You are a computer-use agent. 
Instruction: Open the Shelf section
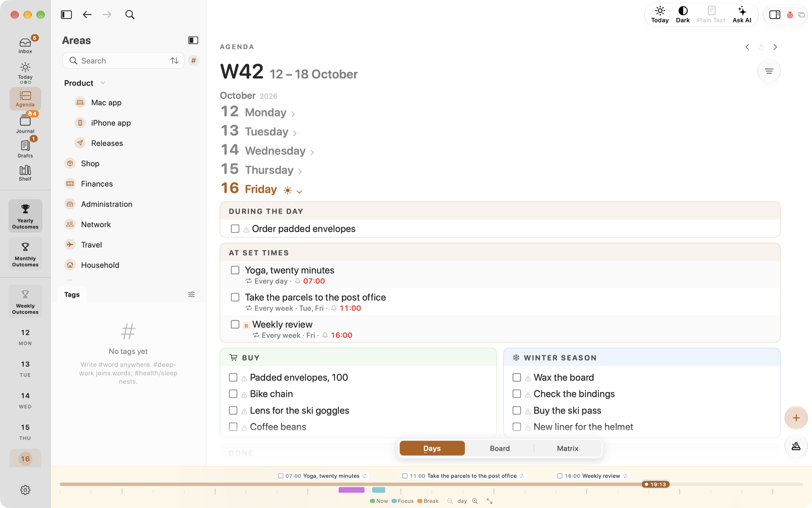25,173
